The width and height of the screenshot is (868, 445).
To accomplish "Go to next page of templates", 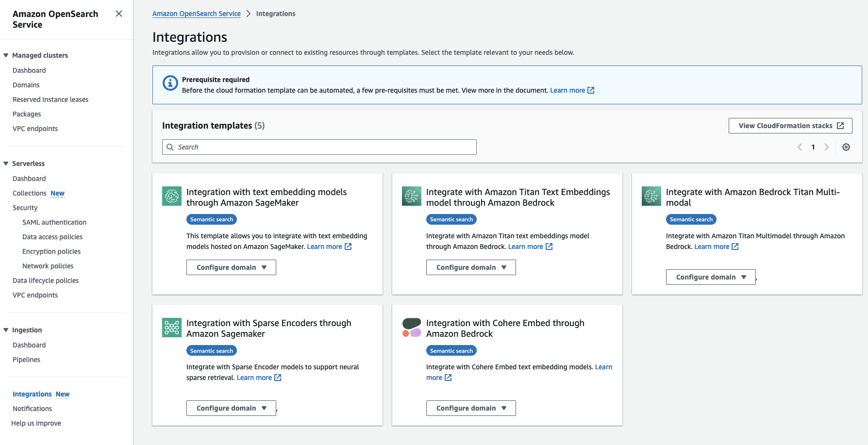I will click(826, 147).
